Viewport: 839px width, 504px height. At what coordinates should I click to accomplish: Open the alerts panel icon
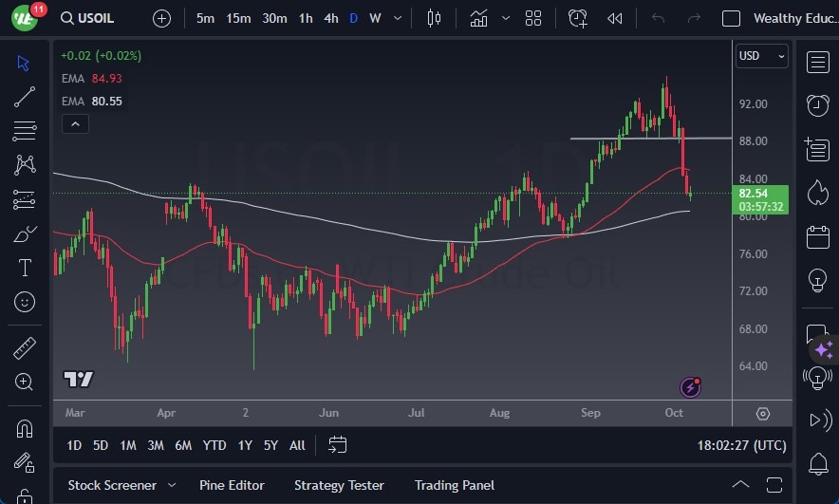tap(816, 105)
